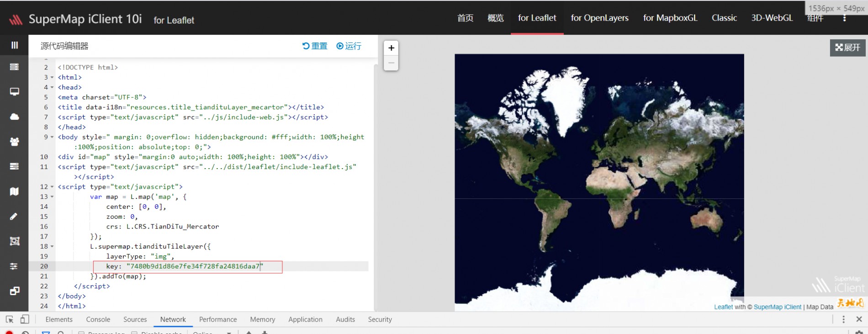Image resolution: width=868 pixels, height=334 pixels.
Task: Click the 源代码编辑器 editor title
Action: [x=64, y=46]
